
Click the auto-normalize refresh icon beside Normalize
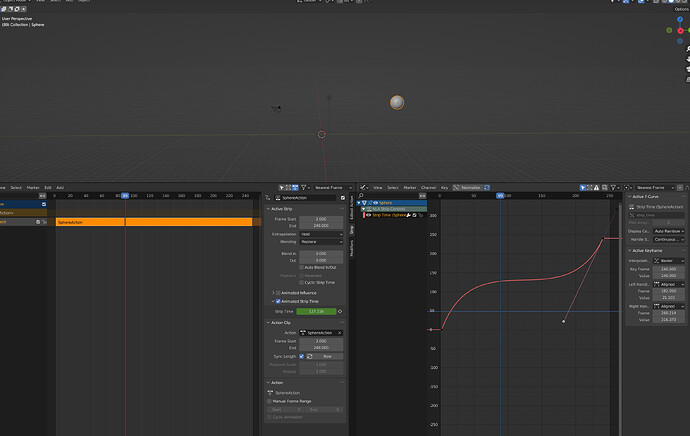[x=487, y=187]
